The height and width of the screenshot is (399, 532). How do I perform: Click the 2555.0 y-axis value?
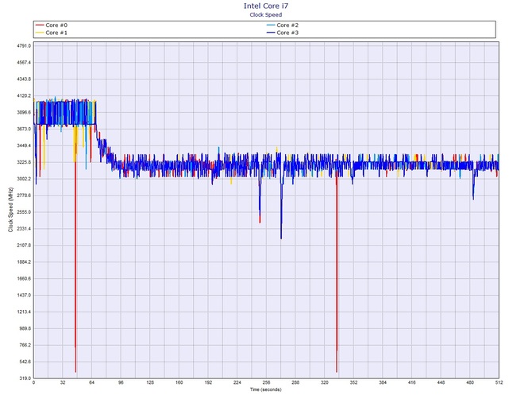(x=24, y=212)
